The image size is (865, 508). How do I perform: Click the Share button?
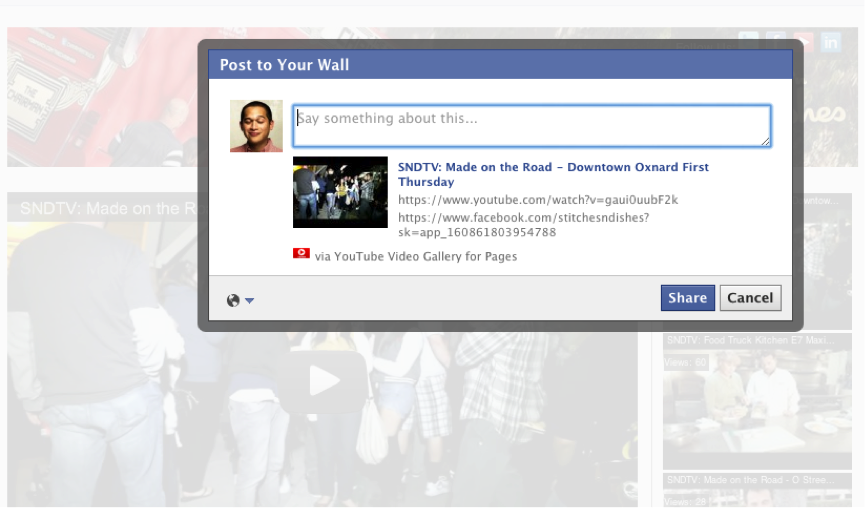[687, 298]
